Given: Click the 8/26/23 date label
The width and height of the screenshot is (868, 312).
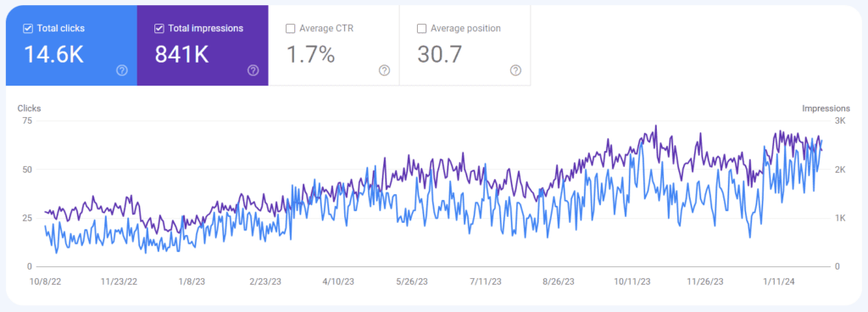Looking at the screenshot, I should click(559, 281).
